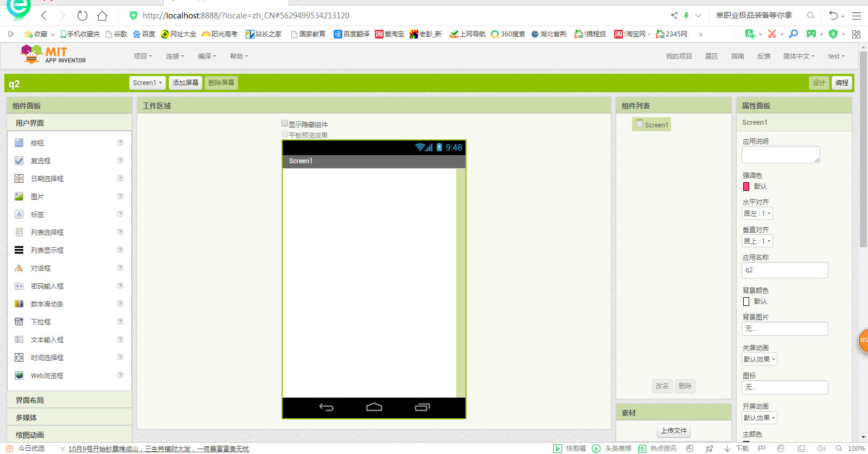The image size is (868, 454).
Task: Tap the phone preview recent-apps icon
Action: [422, 407]
